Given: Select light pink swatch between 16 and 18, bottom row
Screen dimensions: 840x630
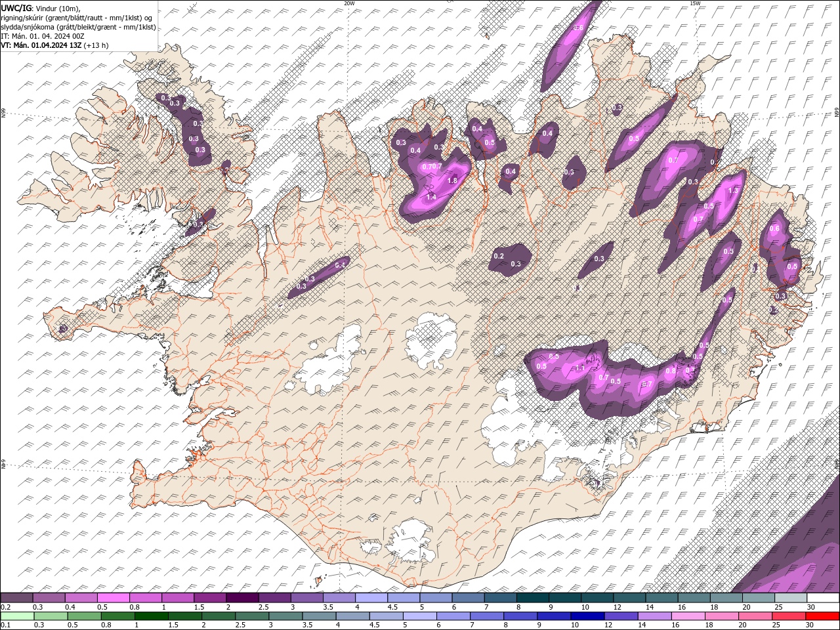Looking at the screenshot, I should (688, 616).
